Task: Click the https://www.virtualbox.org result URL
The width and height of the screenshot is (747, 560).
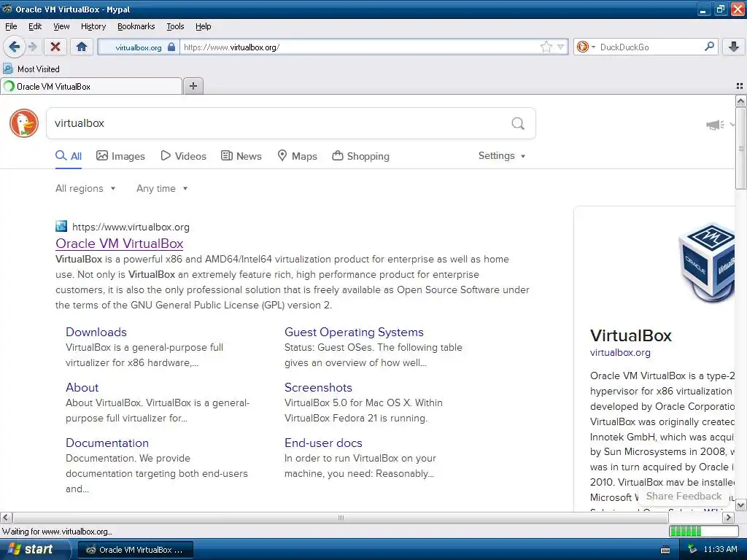Action: pos(131,227)
